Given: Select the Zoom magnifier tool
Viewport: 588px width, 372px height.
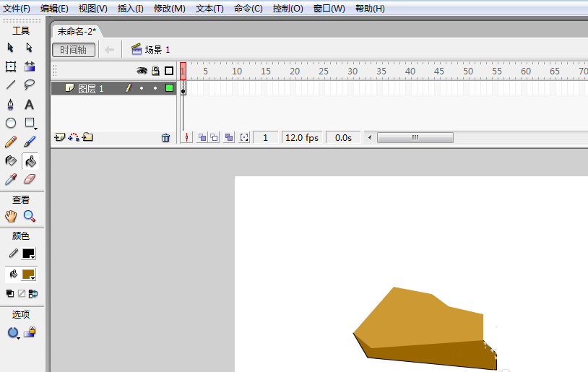Looking at the screenshot, I should 29,217.
